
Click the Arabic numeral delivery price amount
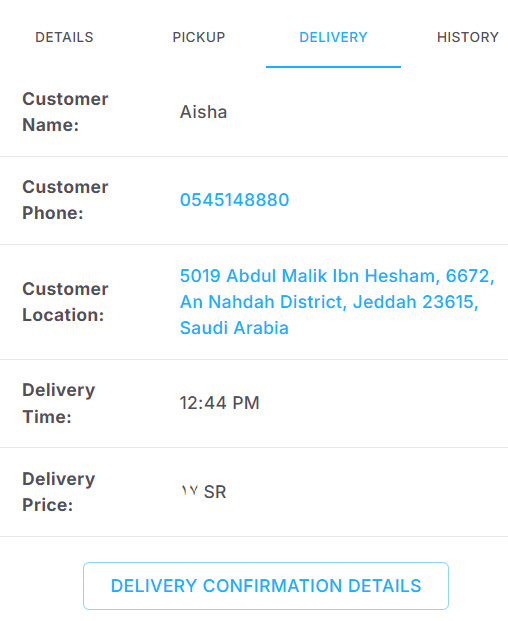tap(190, 491)
